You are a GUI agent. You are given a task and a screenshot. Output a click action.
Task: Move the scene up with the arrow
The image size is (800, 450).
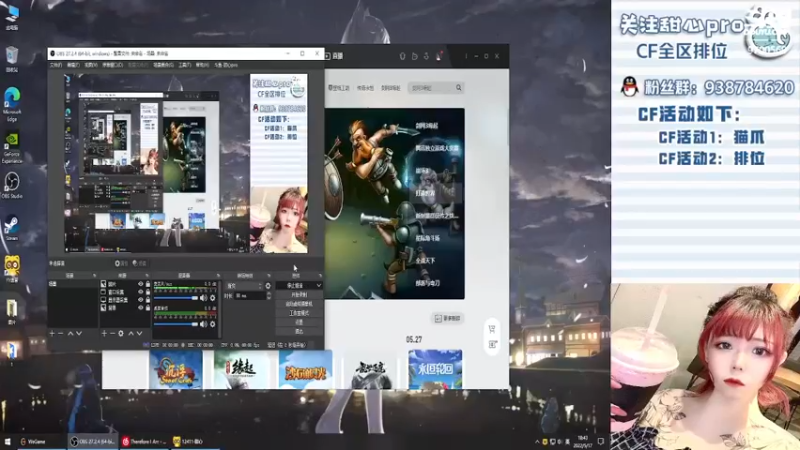pos(70,333)
